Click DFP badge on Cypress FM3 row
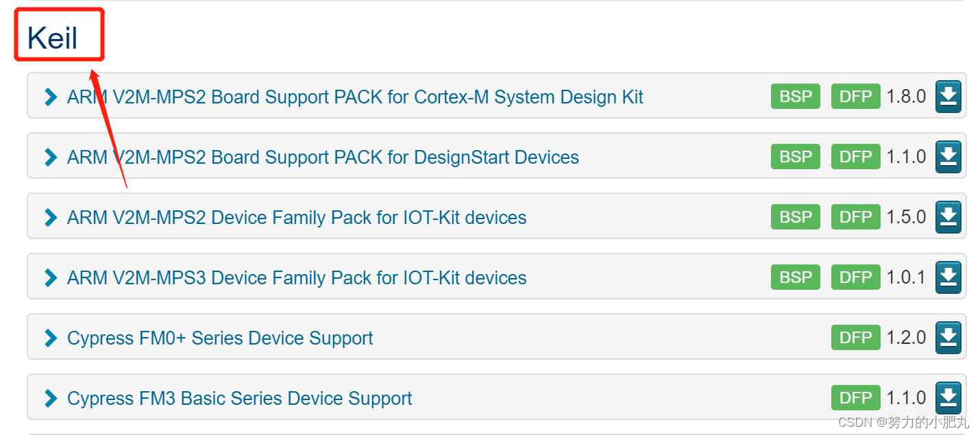This screenshot has width=980, height=435. (855, 398)
